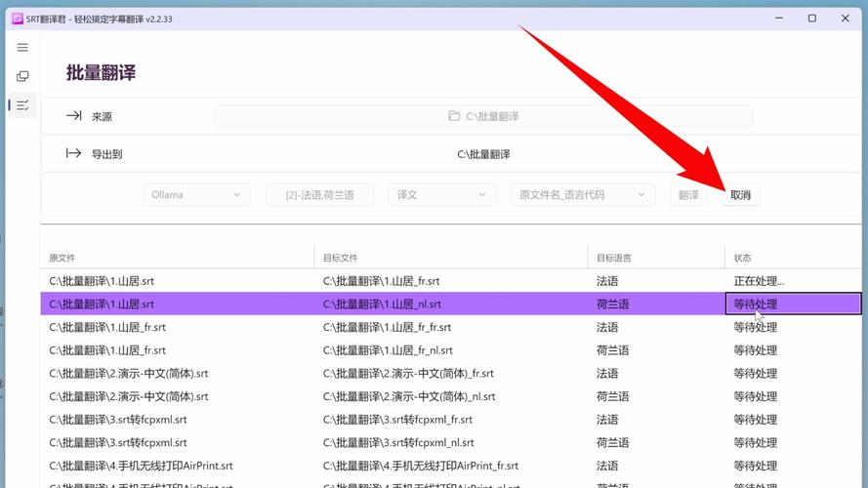Screen dimensions: 868x488
Task: Select target file 4.手机无线打印AirPrint_fr.srt
Action: point(421,467)
